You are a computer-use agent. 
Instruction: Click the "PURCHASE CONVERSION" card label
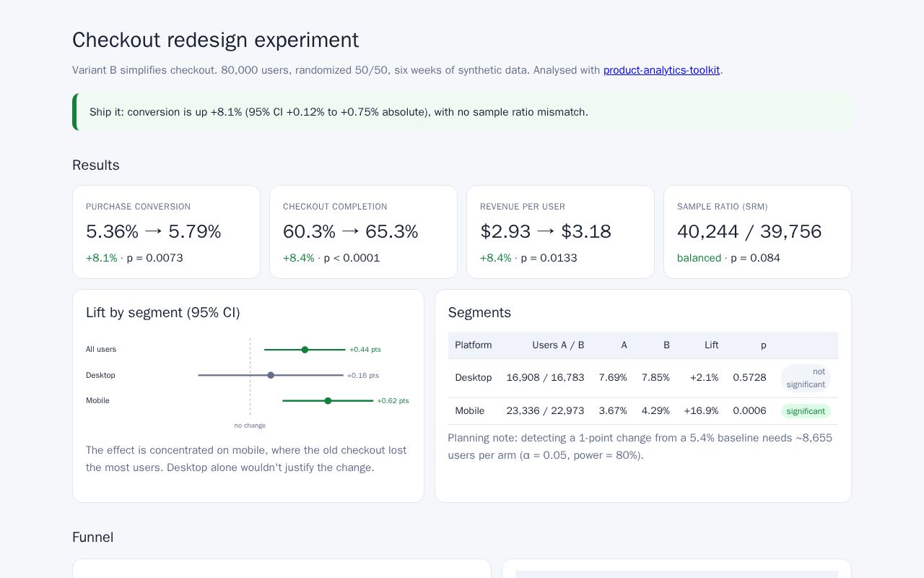point(138,207)
